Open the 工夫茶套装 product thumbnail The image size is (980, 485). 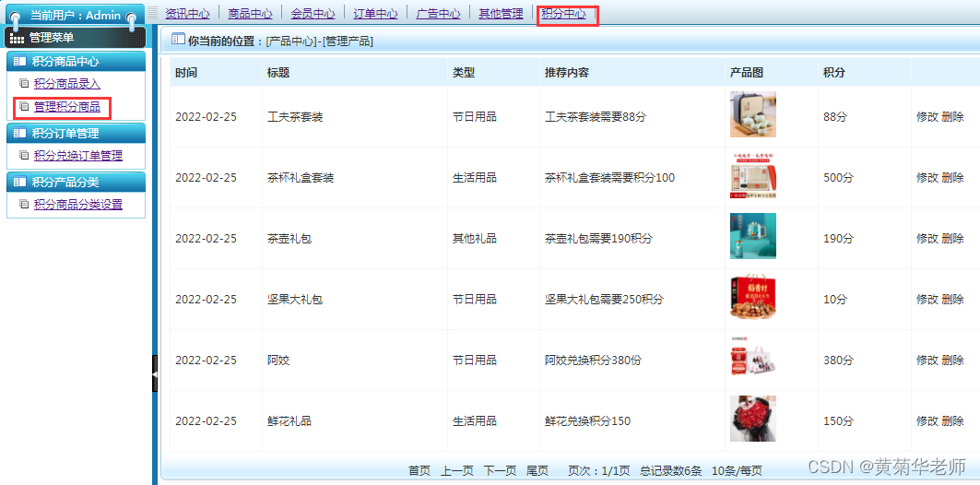pos(753,114)
